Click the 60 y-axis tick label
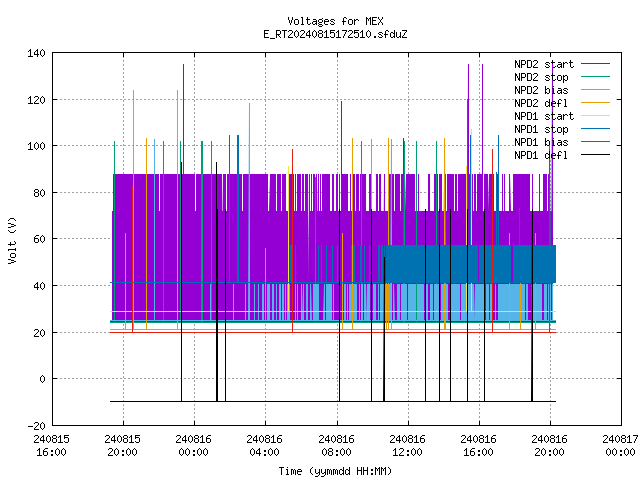The height and width of the screenshot is (480, 640). pos(40,239)
